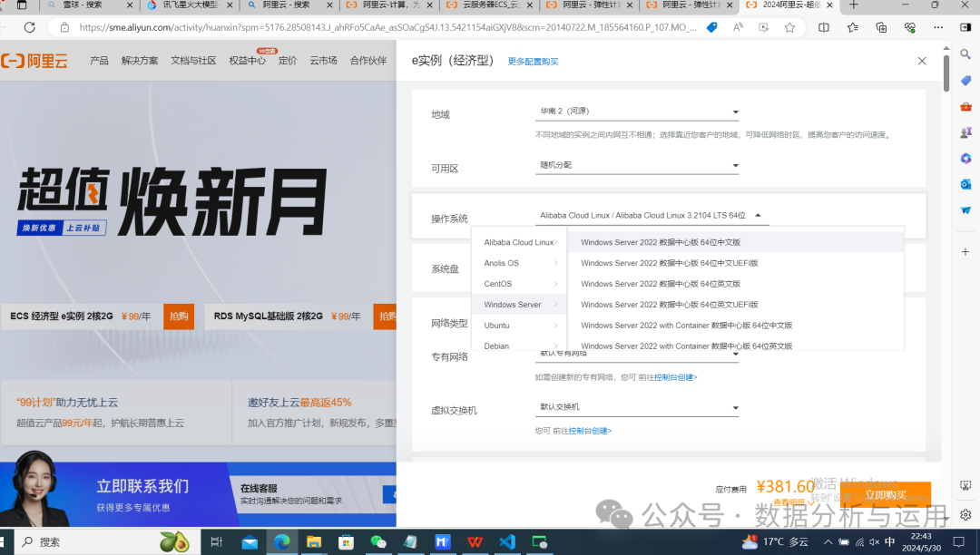Viewport: 980px width, 555px height.
Task: Open 解决方案 navigation menu
Action: 140,61
